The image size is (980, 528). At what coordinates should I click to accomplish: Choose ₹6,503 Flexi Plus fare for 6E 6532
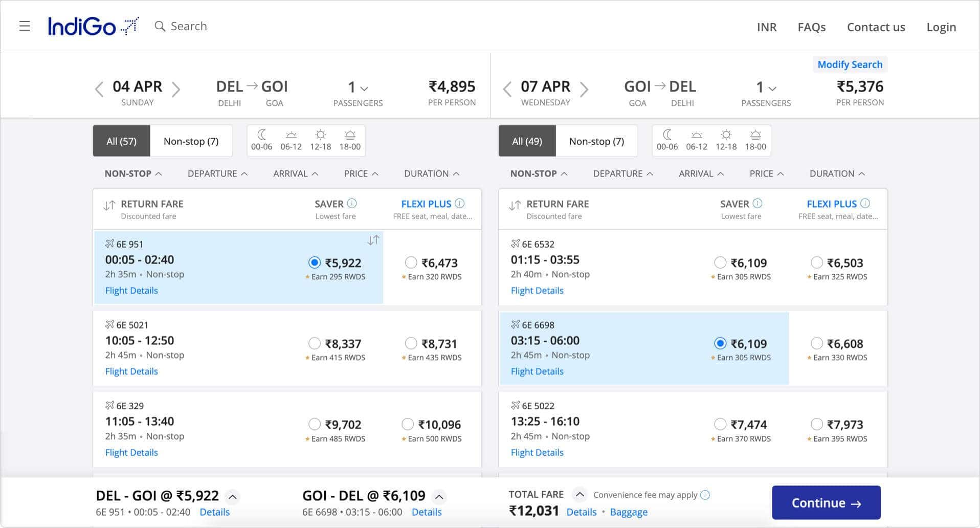click(817, 262)
